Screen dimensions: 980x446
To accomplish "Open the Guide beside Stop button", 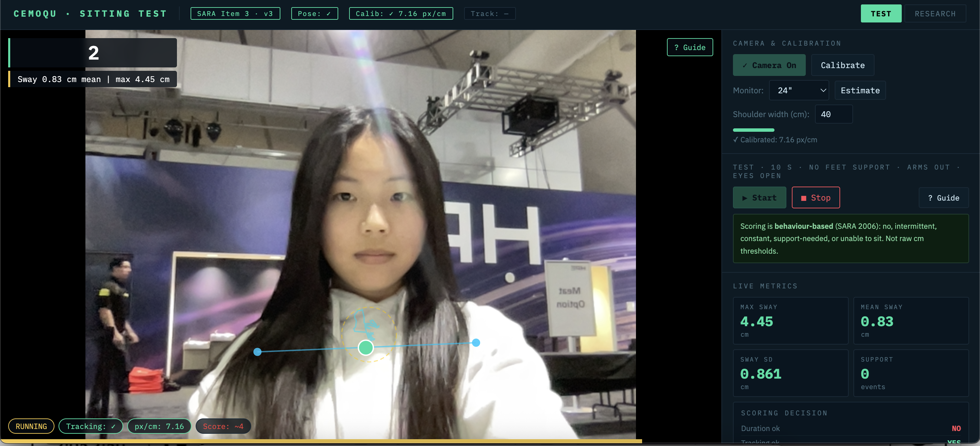I will (x=943, y=198).
